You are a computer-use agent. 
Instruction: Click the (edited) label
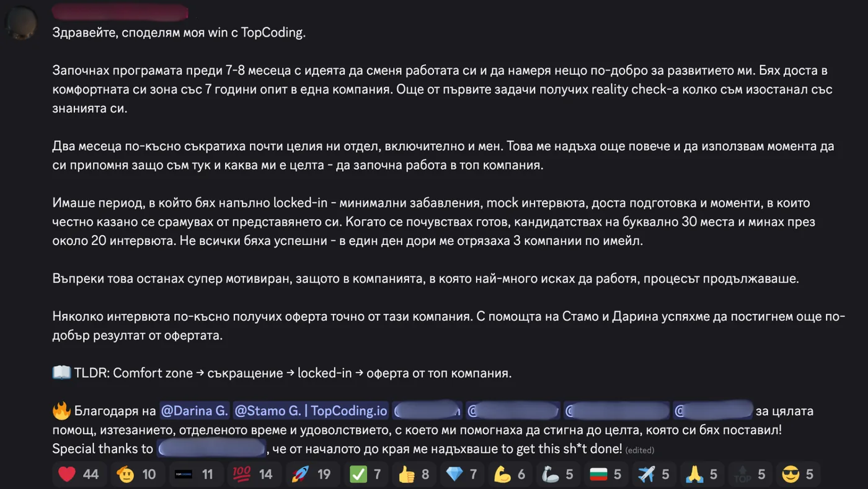point(640,450)
